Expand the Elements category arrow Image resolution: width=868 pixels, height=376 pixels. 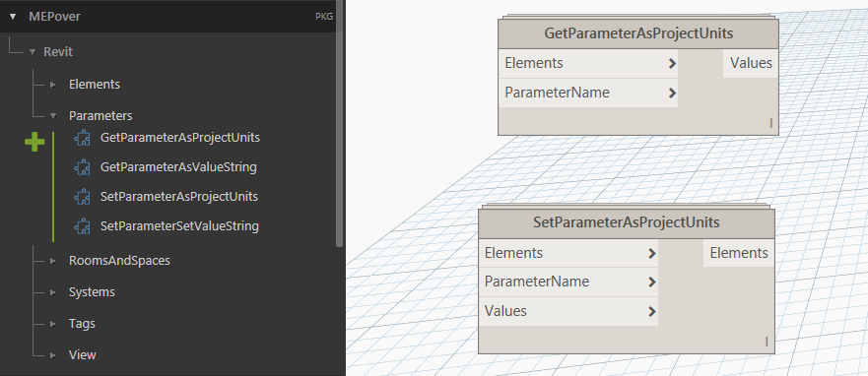tap(53, 85)
